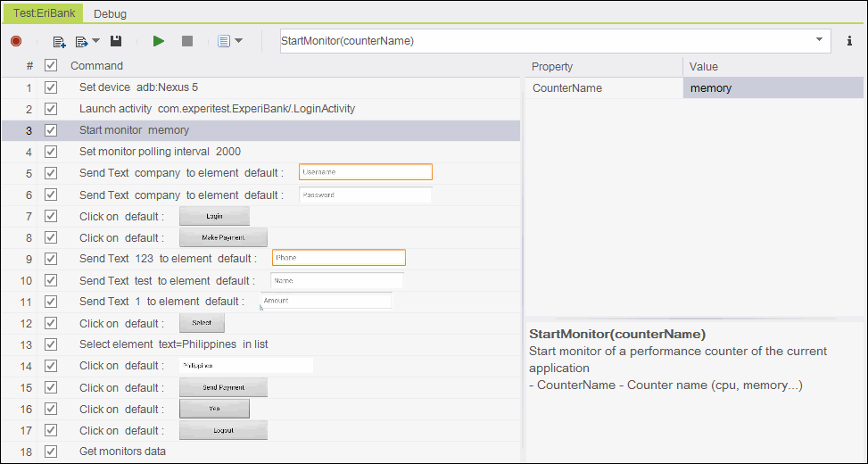Open the document view dropdown arrow

click(239, 41)
